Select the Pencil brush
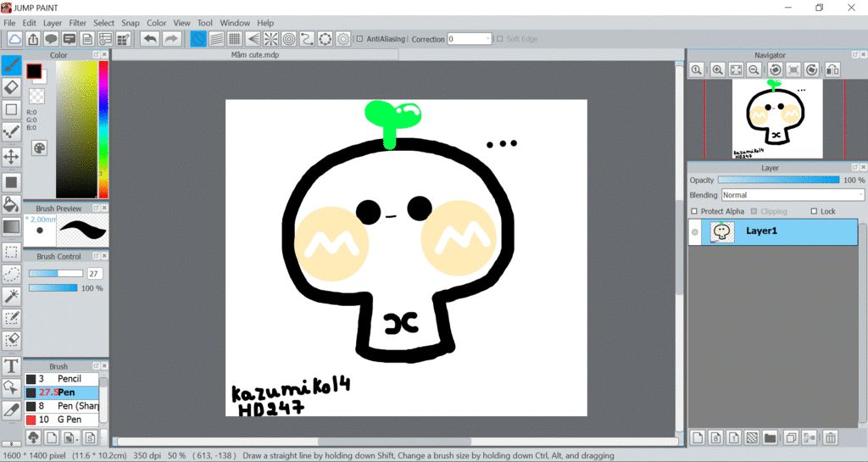868x462 pixels. tap(61, 378)
